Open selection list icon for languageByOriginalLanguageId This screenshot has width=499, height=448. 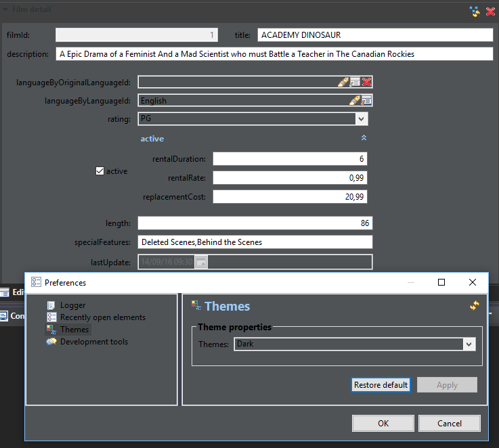(355, 82)
